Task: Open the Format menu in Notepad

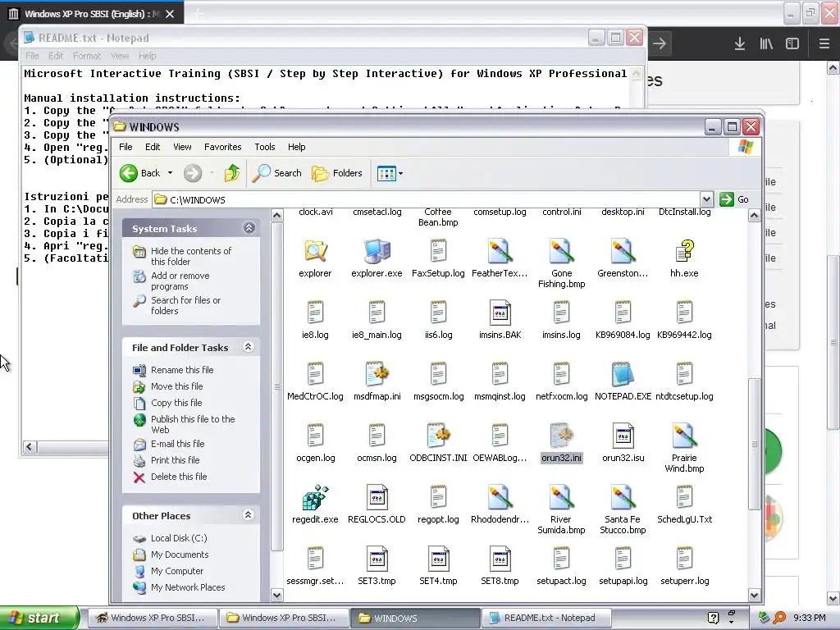Action: click(x=87, y=56)
